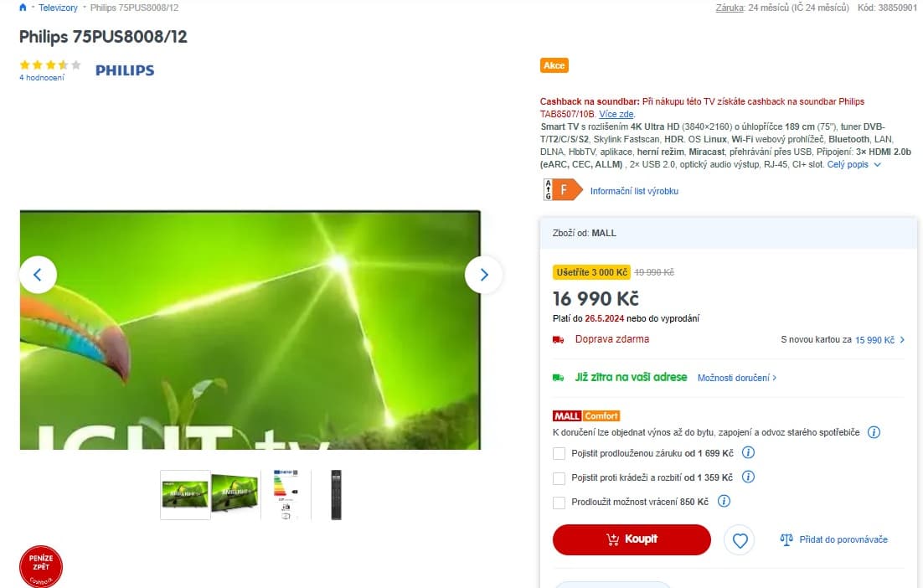This screenshot has width=923, height=588.
Task: Add product to favorites with heart icon
Action: click(x=740, y=539)
